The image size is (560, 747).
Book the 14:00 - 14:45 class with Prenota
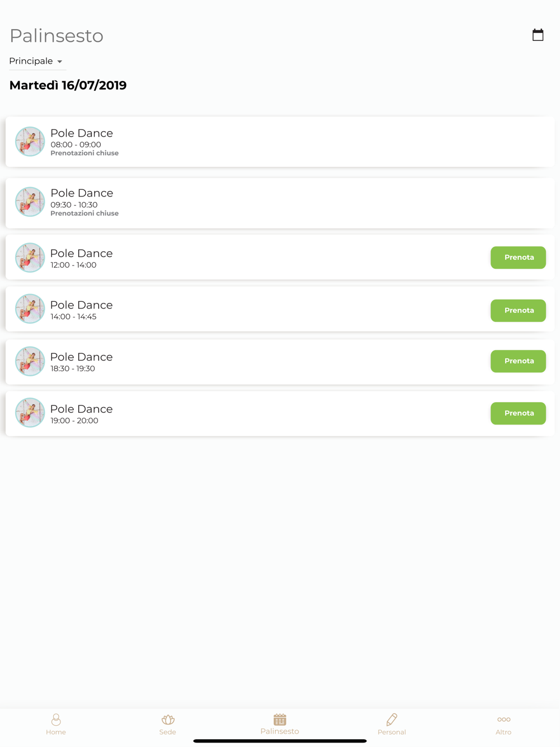(x=518, y=310)
